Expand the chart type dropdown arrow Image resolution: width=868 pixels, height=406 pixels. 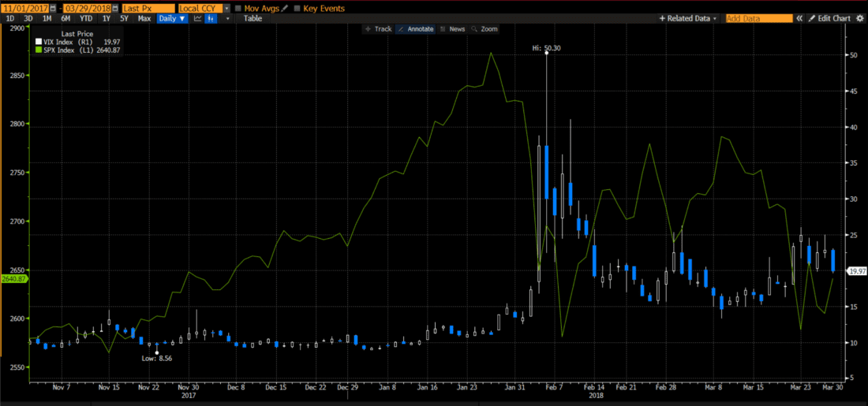(227, 18)
